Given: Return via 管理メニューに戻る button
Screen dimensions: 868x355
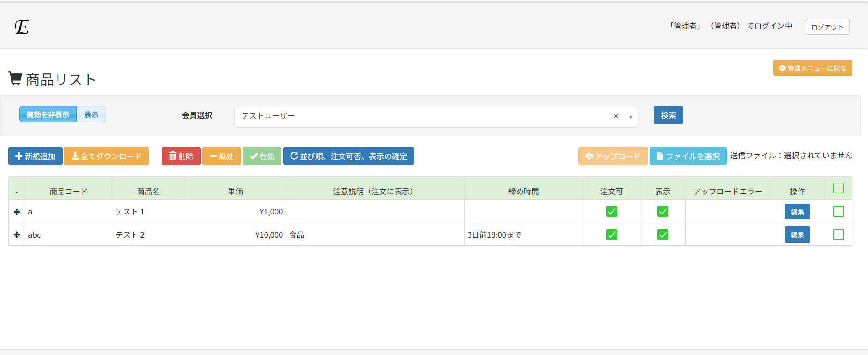Looking at the screenshot, I should (x=813, y=68).
